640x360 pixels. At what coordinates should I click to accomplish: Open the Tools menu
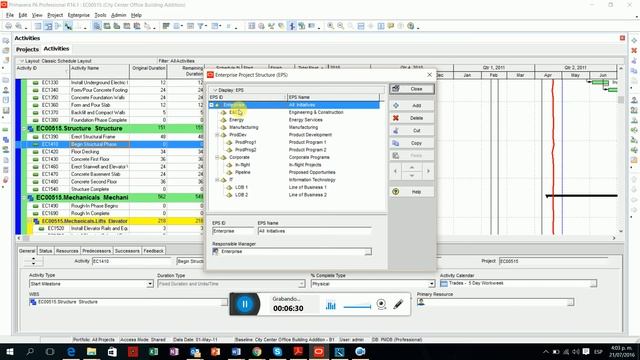(100, 15)
